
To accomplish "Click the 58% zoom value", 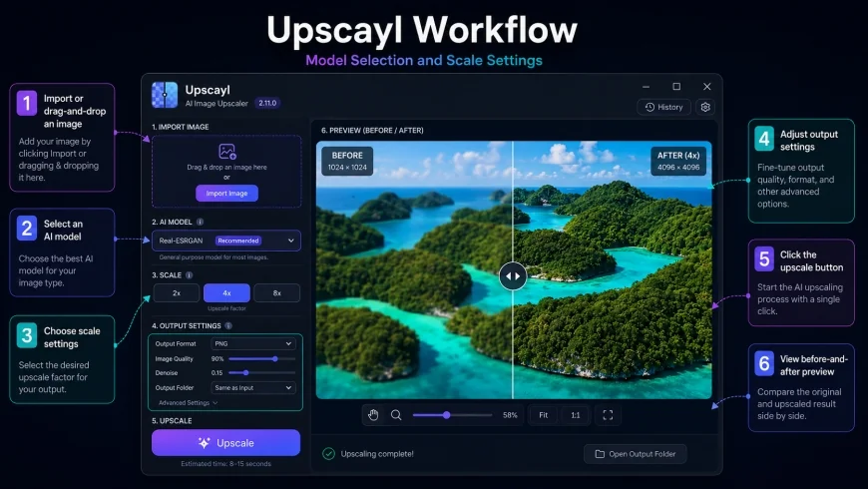I will coord(510,415).
